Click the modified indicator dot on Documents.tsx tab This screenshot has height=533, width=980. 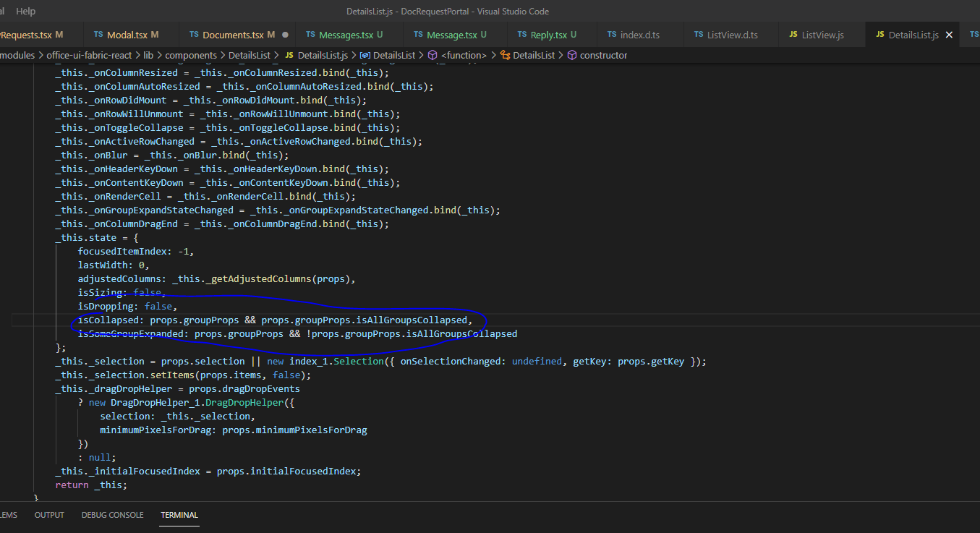click(286, 34)
